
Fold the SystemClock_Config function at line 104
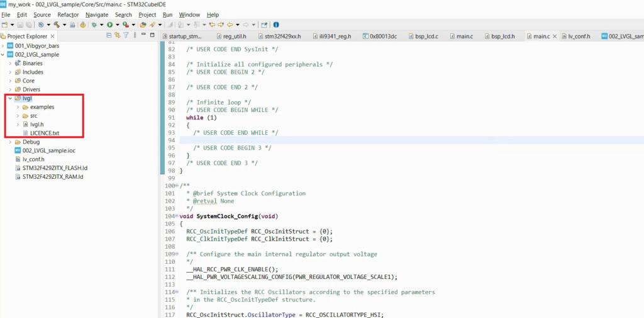(177, 217)
